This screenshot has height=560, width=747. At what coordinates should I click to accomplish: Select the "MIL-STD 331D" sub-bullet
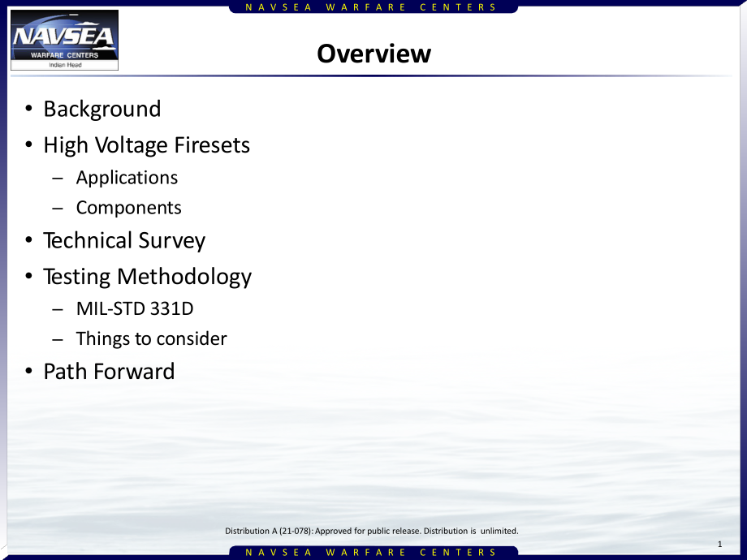[x=135, y=308]
